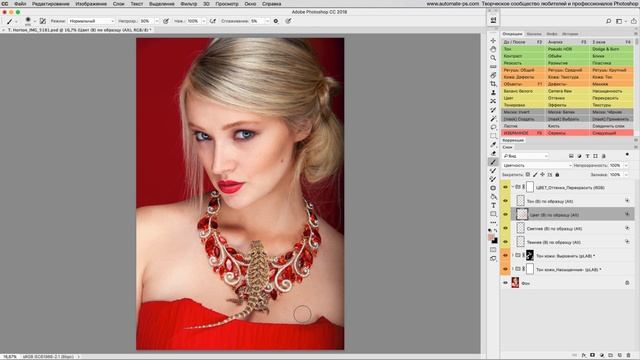Image resolution: width=640 pixels, height=360 pixels.
Task: Click the share icon at top right
Action: (x=633, y=21)
